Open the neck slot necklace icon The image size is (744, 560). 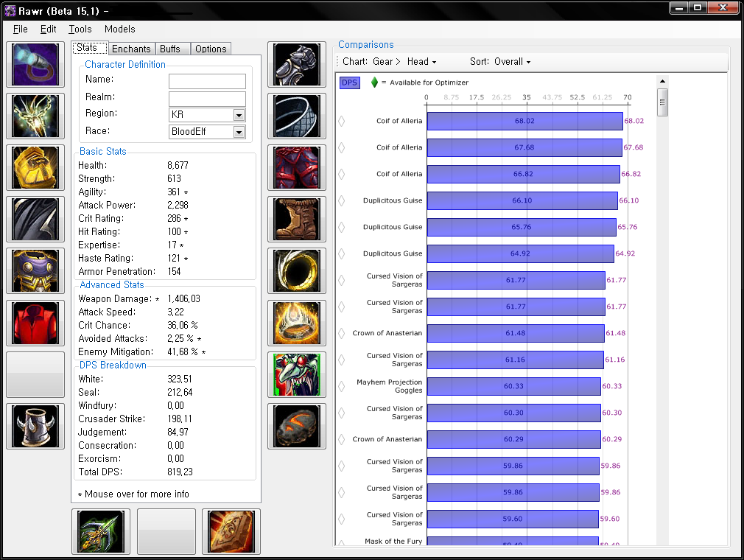[35, 116]
